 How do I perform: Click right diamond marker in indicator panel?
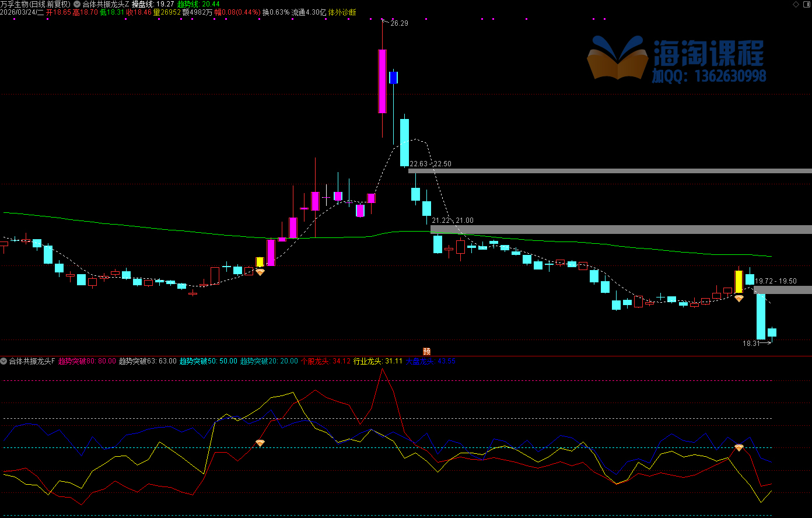coord(738,447)
